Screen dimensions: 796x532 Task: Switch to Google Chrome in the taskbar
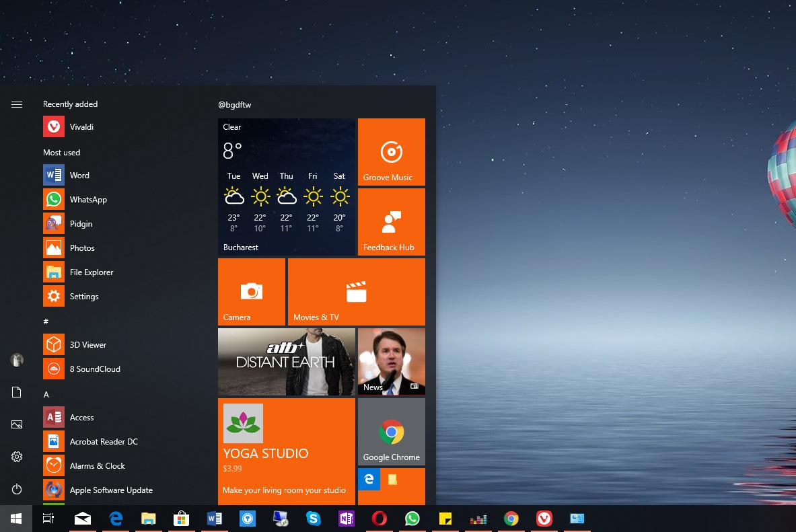[511, 519]
